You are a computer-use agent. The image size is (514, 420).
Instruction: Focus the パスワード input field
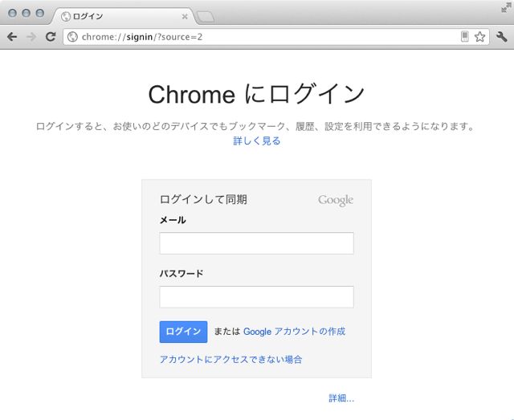257,297
